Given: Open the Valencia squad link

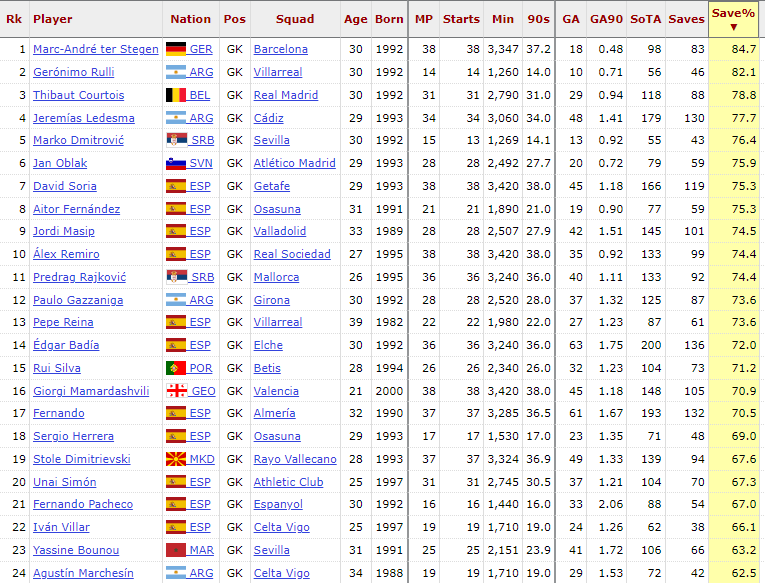Looking at the screenshot, I should point(276,391).
